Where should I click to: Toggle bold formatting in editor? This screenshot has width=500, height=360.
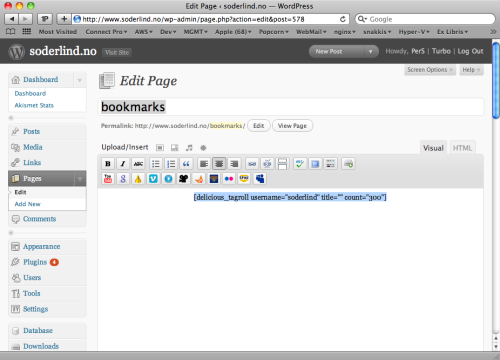(x=108, y=164)
